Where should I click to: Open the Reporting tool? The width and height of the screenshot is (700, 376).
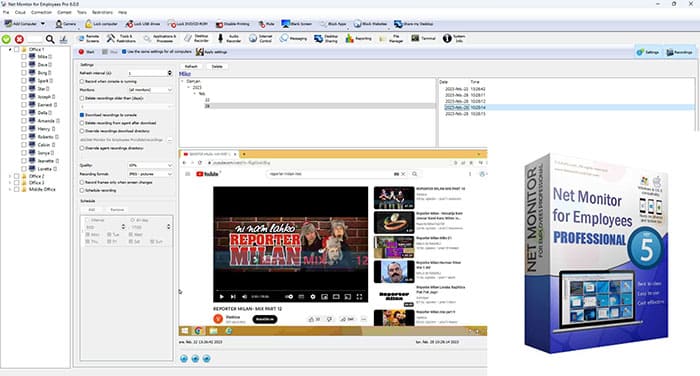[358, 38]
